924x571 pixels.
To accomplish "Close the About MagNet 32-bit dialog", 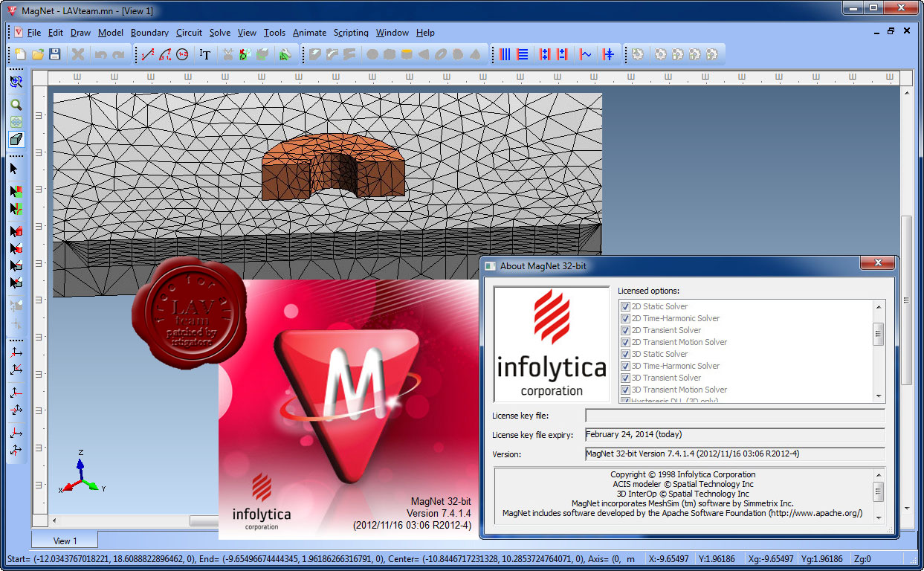I will [877, 264].
